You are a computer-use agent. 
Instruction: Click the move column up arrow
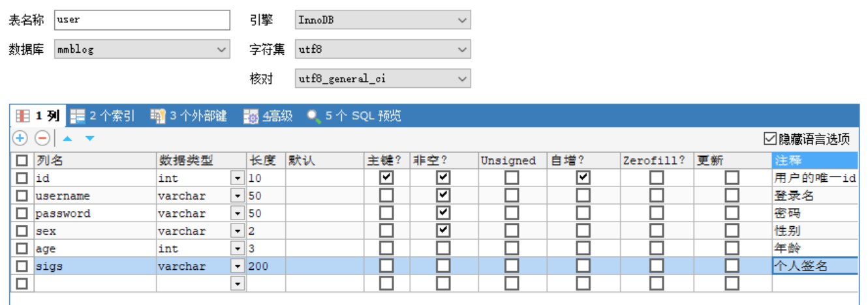(67, 138)
